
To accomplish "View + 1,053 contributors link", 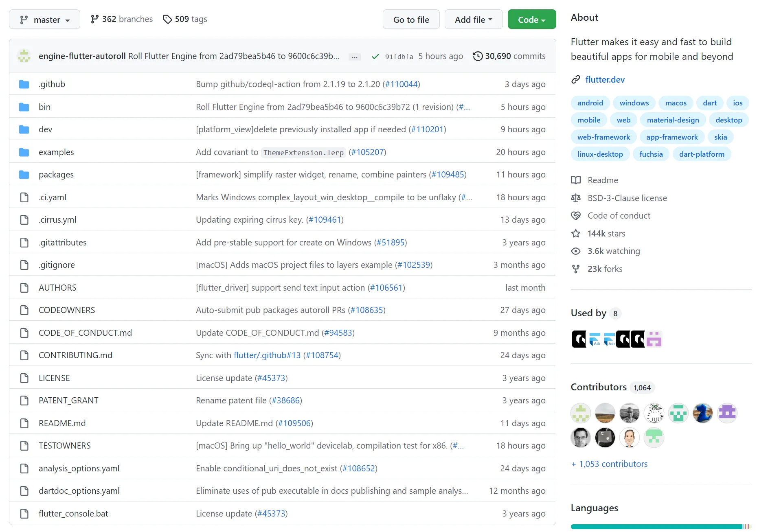I will pos(609,464).
